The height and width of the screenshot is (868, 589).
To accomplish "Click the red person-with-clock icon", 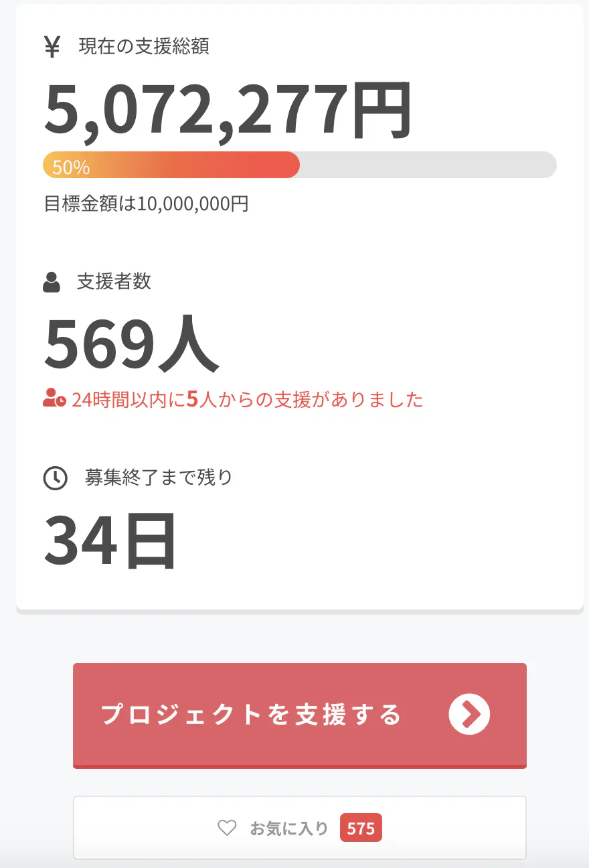I will (54, 399).
